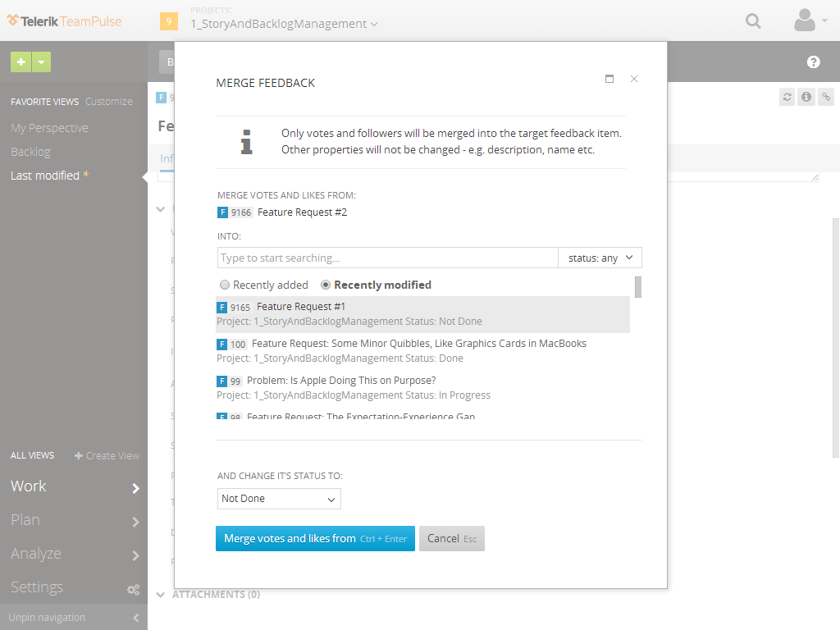This screenshot has width=840, height=630.
Task: Open the search magnifier icon
Action: click(753, 21)
